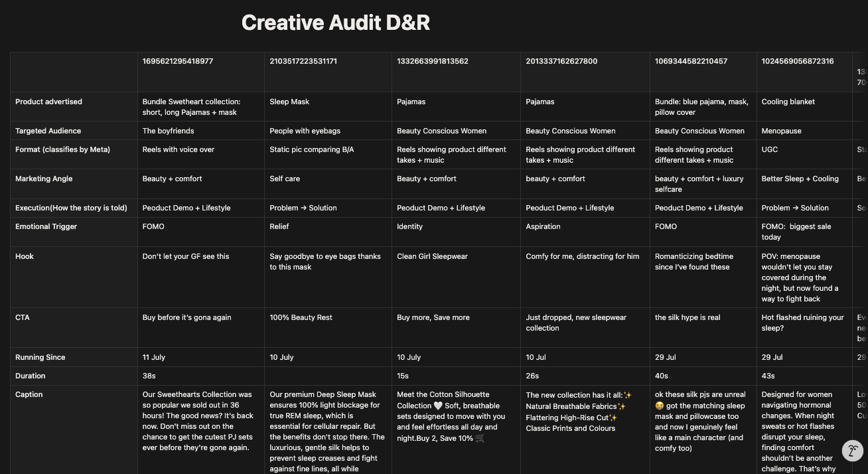Image resolution: width=868 pixels, height=474 pixels.
Task: Select column header 1069344582210457
Action: [691, 61]
